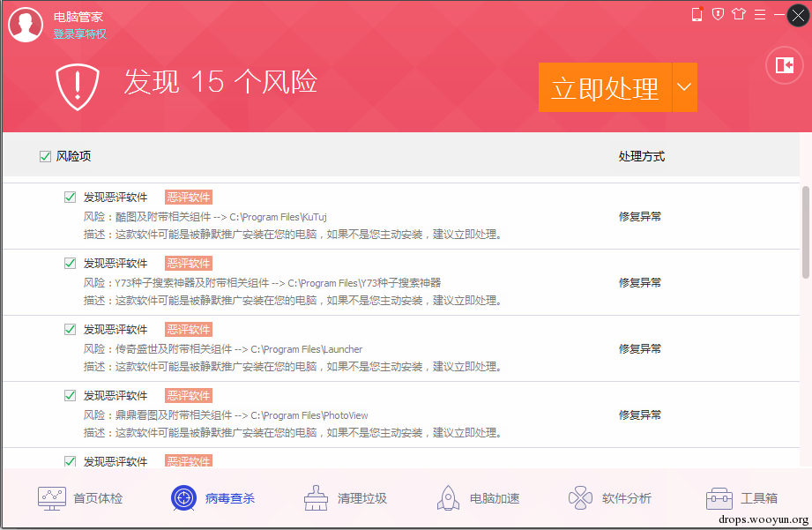Open the 清理垃圾 tab

coord(346,498)
